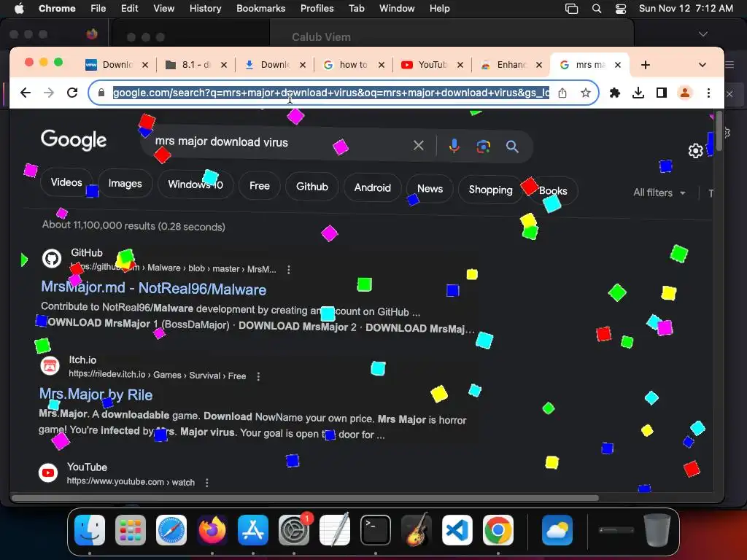Click the forward navigation arrow

click(x=49, y=93)
